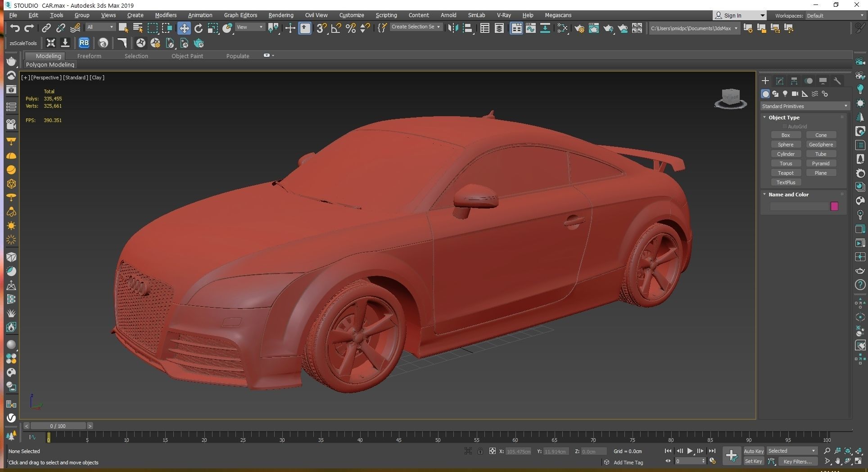
Task: Open the Workspaces Default dropdown
Action: click(x=835, y=15)
